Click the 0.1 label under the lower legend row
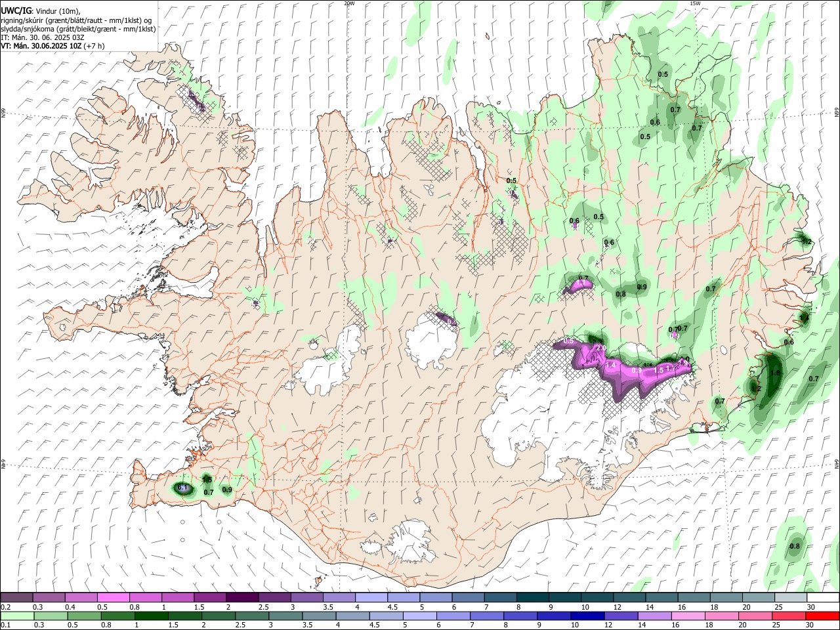Screen dimensions: 840x630 pyautogui.click(x=6, y=625)
